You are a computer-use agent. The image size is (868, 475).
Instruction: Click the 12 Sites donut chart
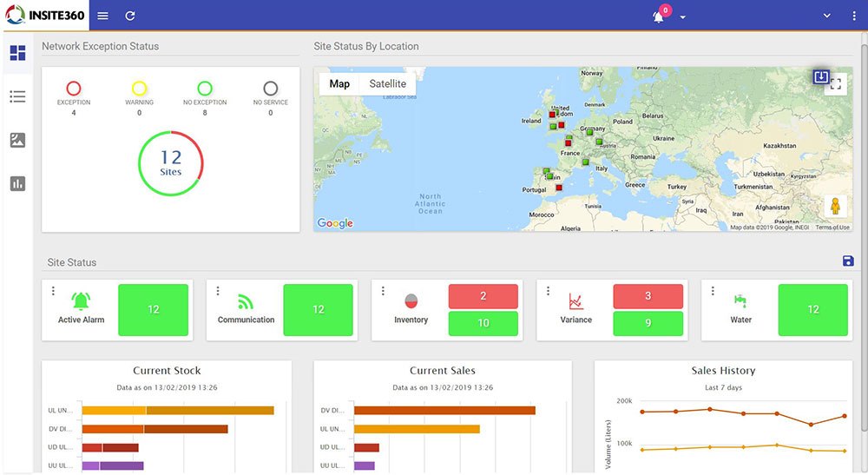point(170,163)
